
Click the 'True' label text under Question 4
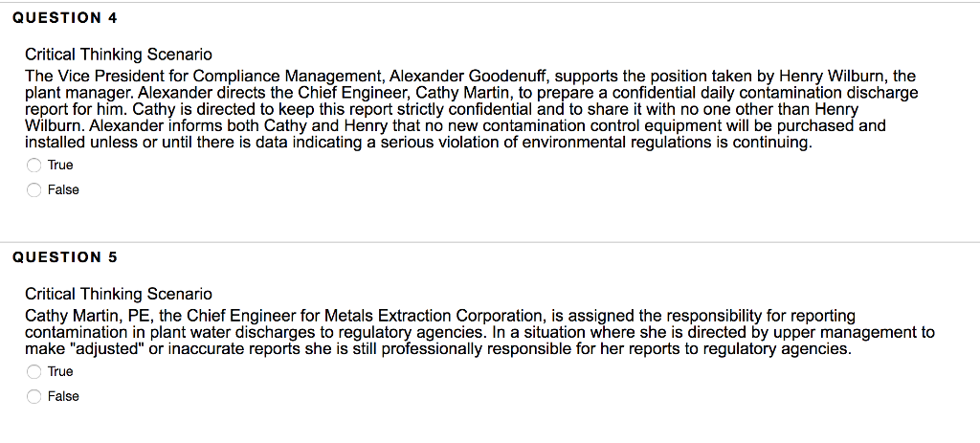[x=60, y=165]
